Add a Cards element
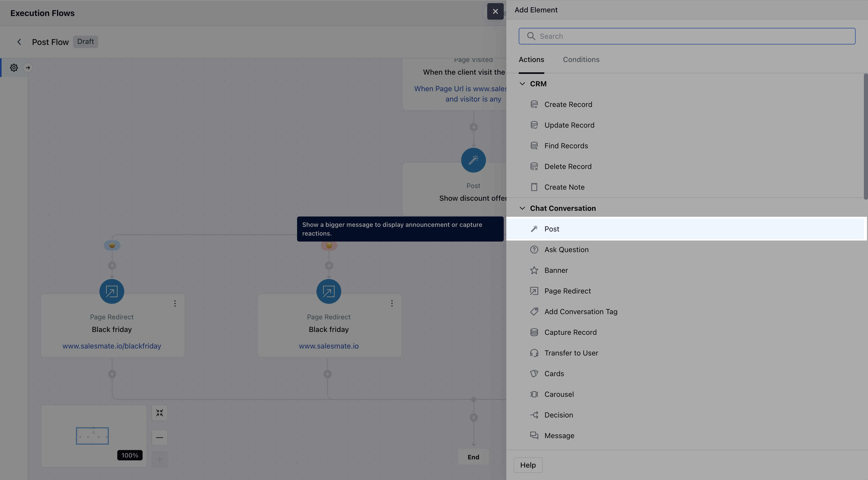The width and height of the screenshot is (868, 480). (x=554, y=374)
